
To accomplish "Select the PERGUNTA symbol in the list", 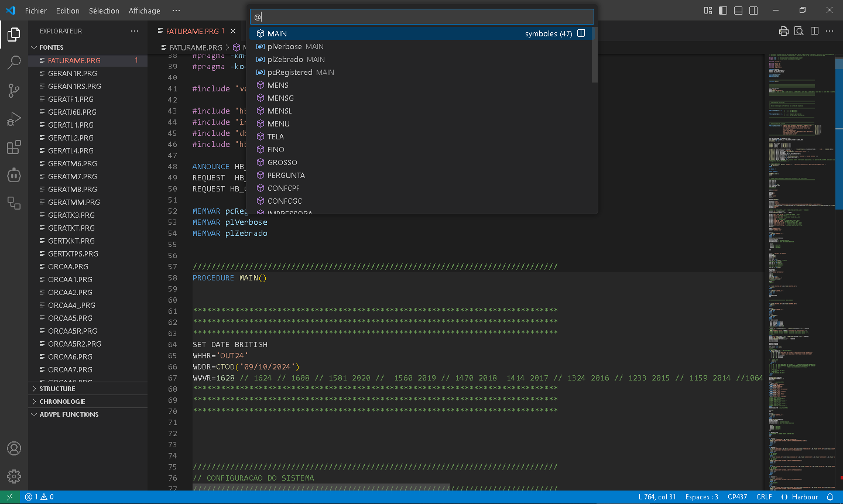I will click(x=286, y=175).
